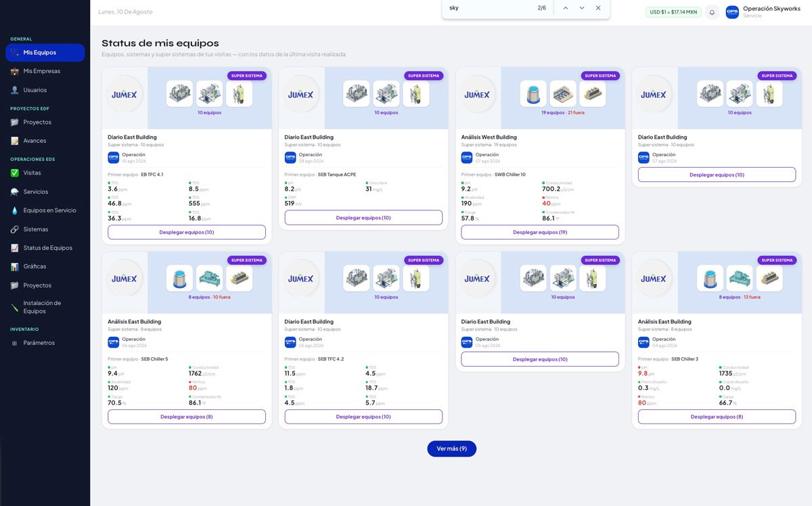Click the Operación OPS avatar on the 04 ago 2026 card
This screenshot has width=812, height=506.
643,342
